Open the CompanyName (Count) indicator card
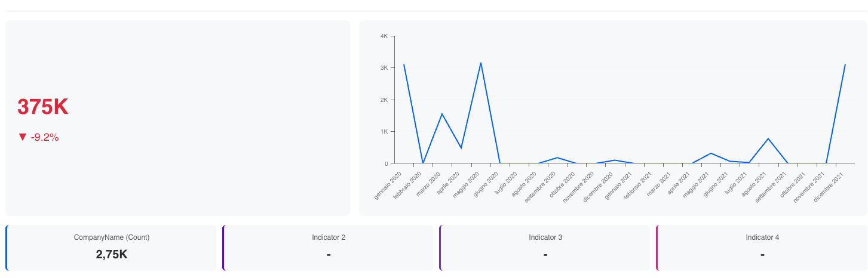 coord(111,248)
